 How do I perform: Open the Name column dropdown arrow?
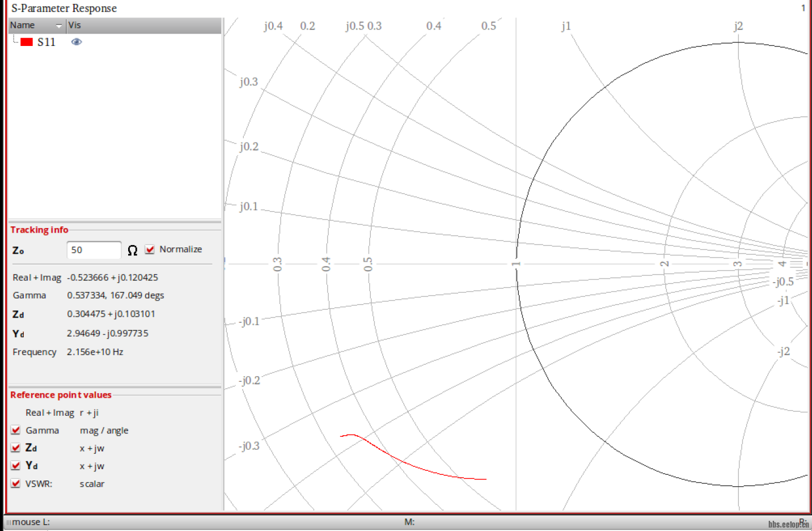coord(59,26)
